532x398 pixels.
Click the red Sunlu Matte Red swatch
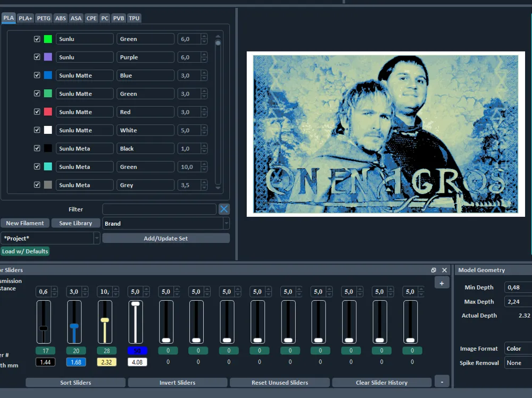[48, 112]
